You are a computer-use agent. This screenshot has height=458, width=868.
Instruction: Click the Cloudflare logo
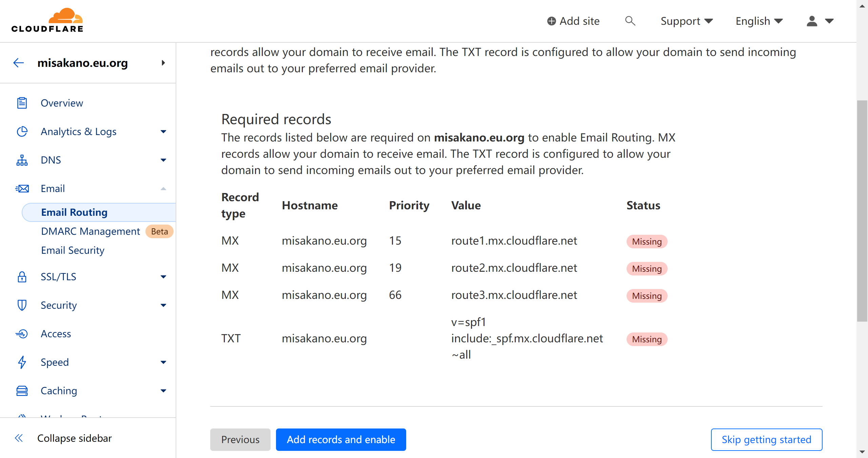pos(47,20)
